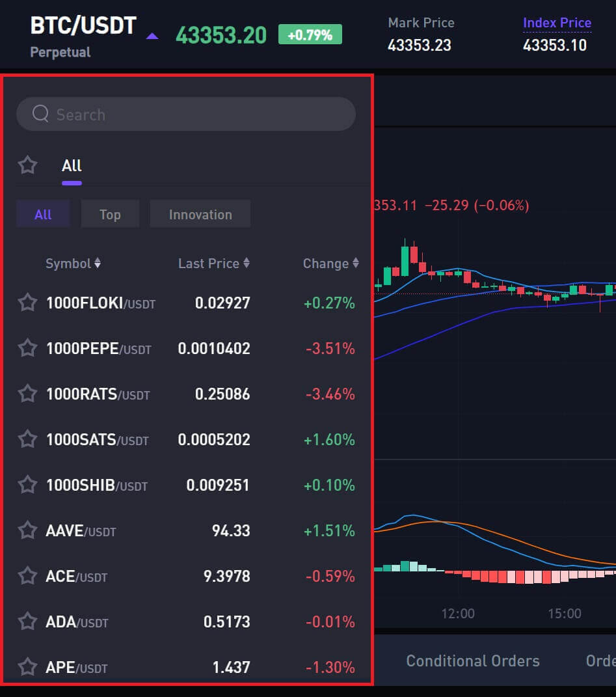This screenshot has height=697, width=616.
Task: Favorite the 1000FLOKI/USDT pair star
Action: tap(27, 303)
